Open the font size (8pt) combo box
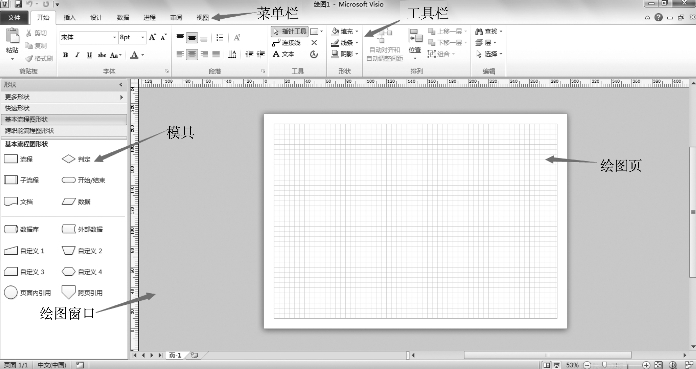The image size is (696, 369). point(132,37)
